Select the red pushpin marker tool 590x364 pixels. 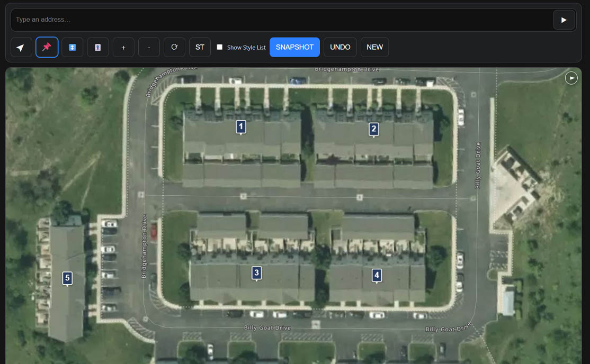click(x=47, y=48)
